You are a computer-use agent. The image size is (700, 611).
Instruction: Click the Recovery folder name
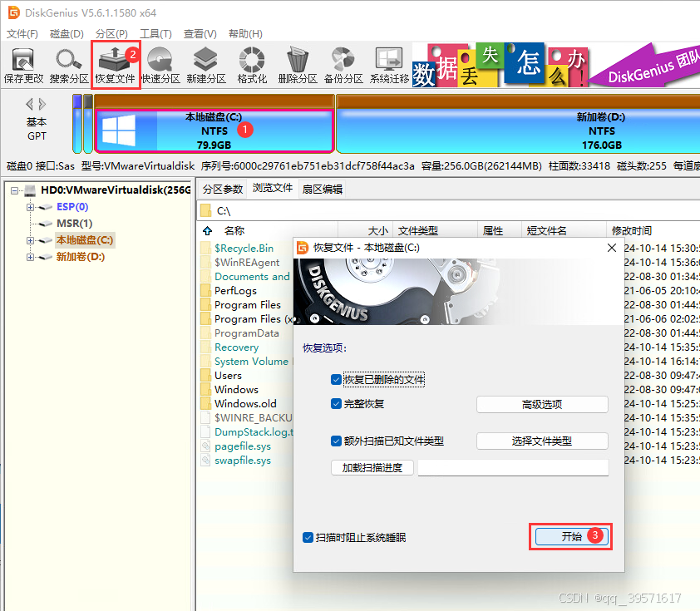[x=237, y=347]
